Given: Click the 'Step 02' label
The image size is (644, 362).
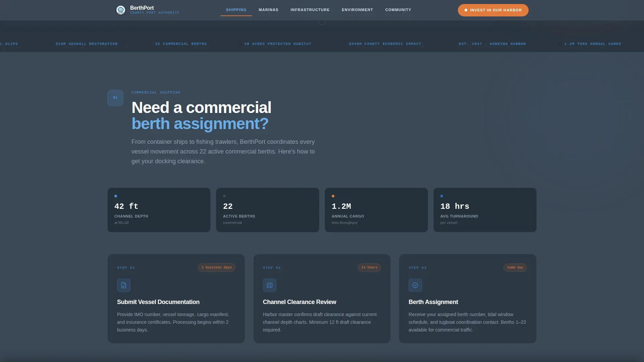Looking at the screenshot, I should [272, 268].
